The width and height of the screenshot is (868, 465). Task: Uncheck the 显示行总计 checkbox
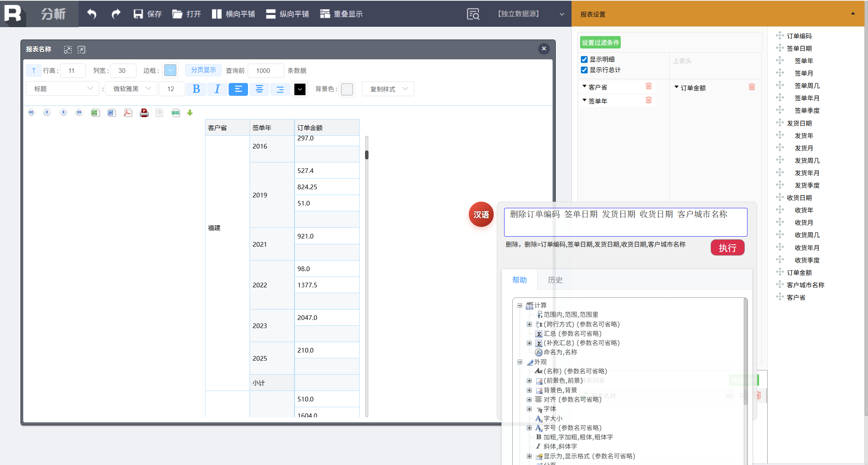(584, 70)
